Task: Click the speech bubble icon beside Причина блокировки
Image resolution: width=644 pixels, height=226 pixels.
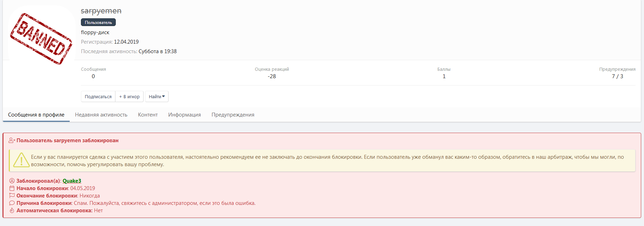Action: pos(12,203)
